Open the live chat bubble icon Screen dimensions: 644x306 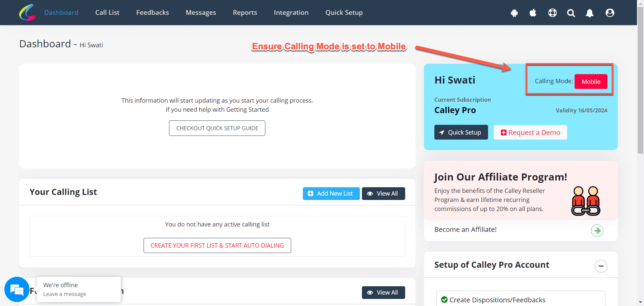16,289
